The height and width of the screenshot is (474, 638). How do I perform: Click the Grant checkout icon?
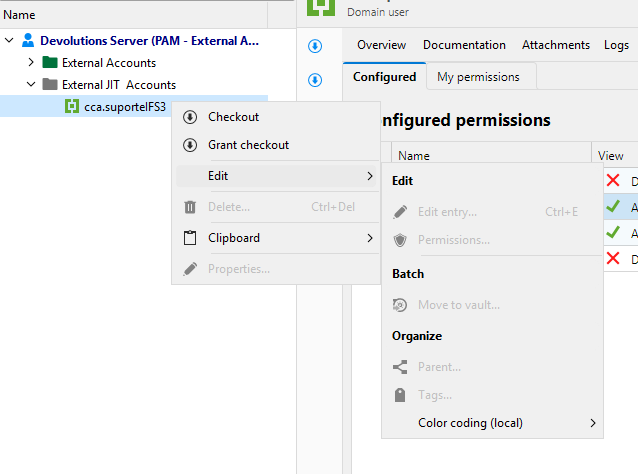pyautogui.click(x=190, y=145)
